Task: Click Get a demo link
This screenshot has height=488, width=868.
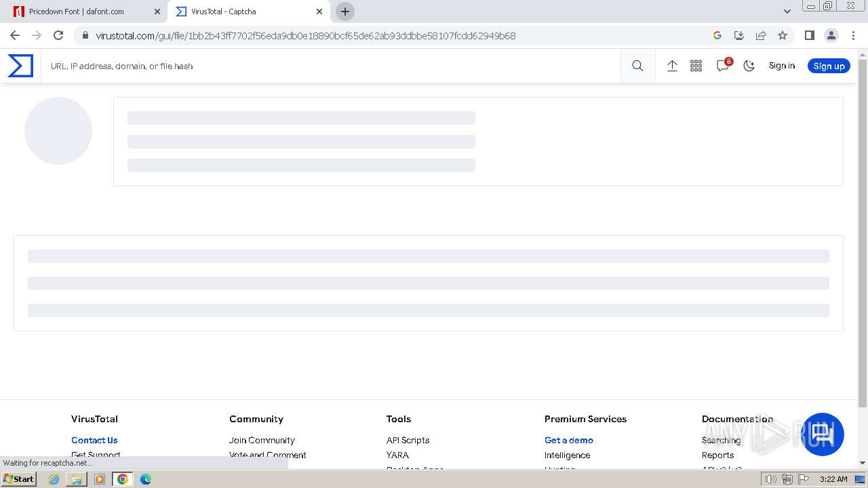Action: [569, 440]
